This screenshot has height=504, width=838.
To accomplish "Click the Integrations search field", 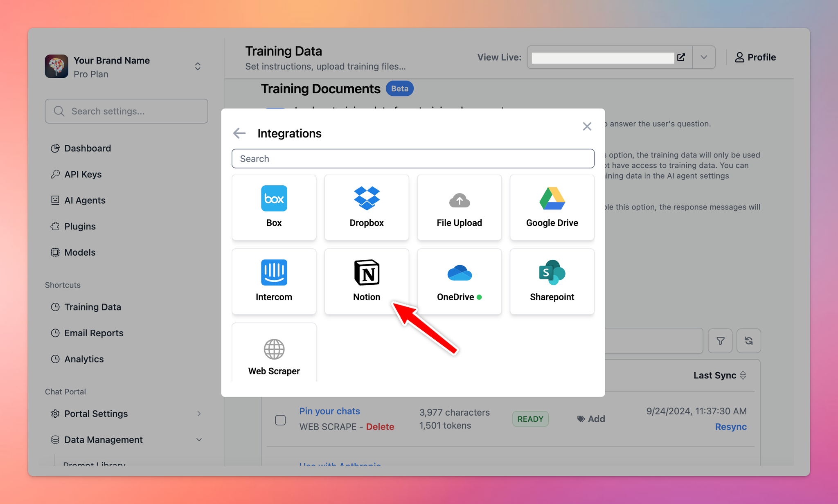I will tap(413, 159).
